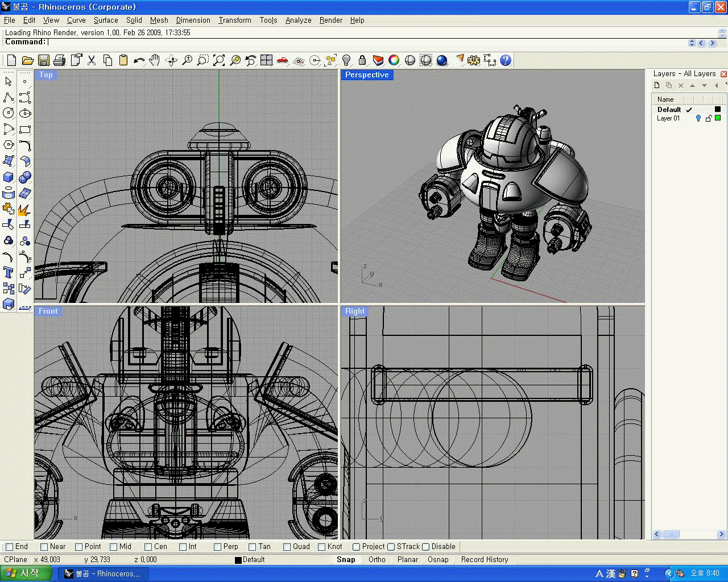This screenshot has width=728, height=582.
Task: Open the Top viewport title menu
Action: (46, 75)
